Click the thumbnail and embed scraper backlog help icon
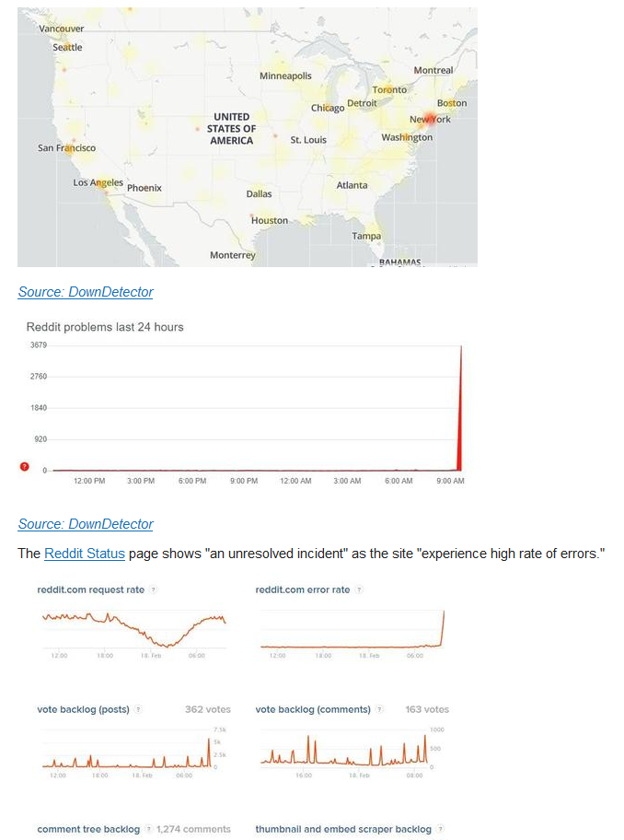Image resolution: width=624 pixels, height=840 pixels. point(440,830)
